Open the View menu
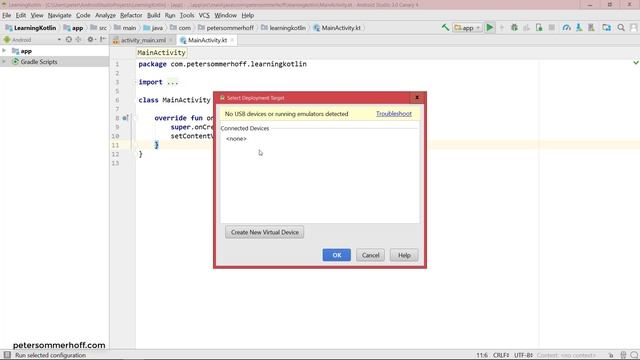This screenshot has width=640, height=360. coord(37,15)
